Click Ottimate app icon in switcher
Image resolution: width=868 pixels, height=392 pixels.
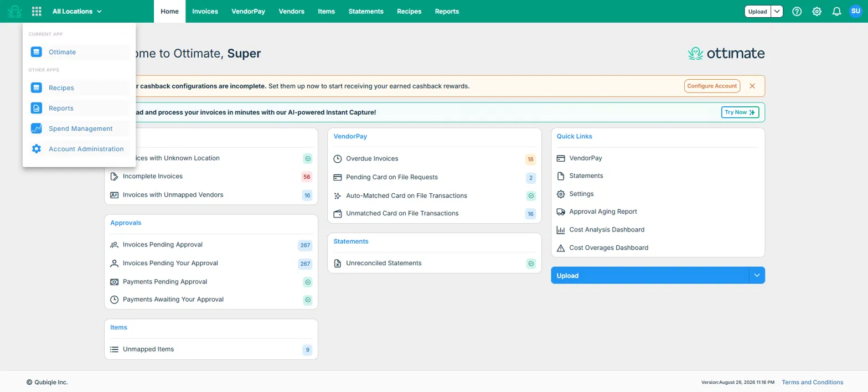pyautogui.click(x=37, y=52)
